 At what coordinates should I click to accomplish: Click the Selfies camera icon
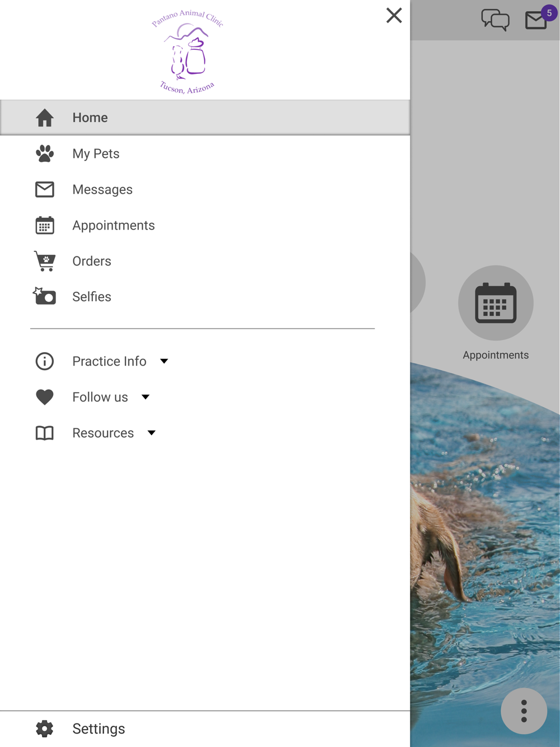pos(44,296)
